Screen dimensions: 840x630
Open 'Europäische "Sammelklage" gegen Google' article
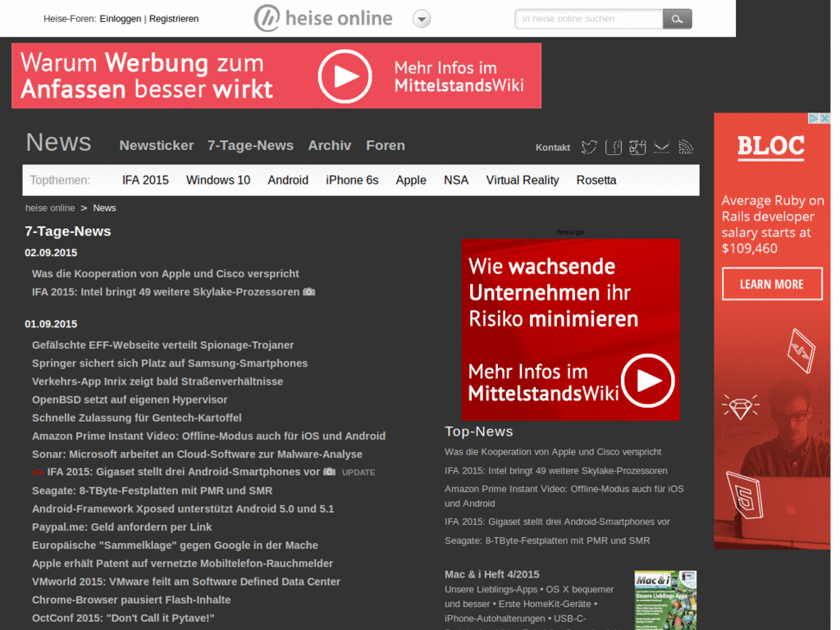pos(175,546)
